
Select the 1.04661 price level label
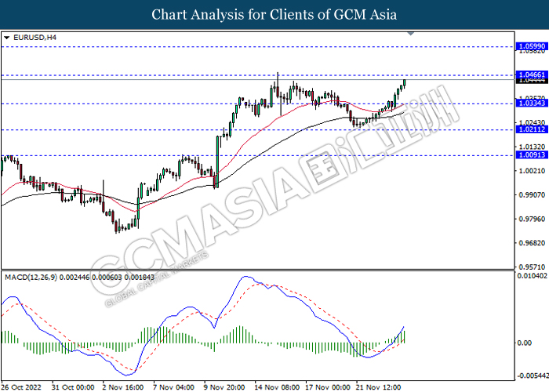(532, 74)
